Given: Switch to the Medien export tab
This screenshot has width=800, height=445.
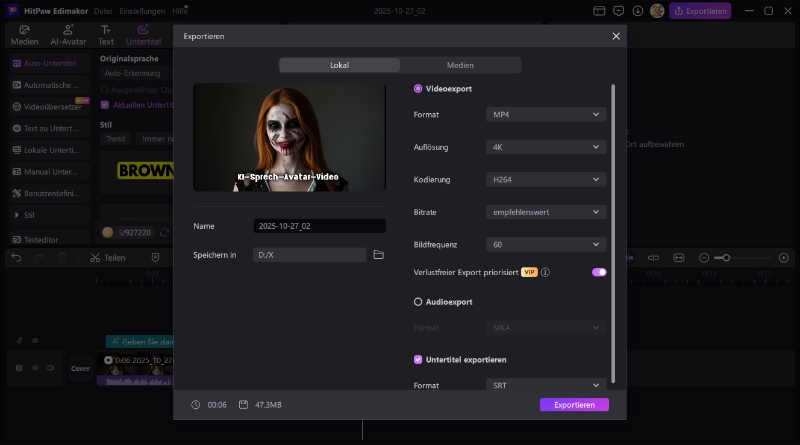Looking at the screenshot, I should click(x=460, y=65).
